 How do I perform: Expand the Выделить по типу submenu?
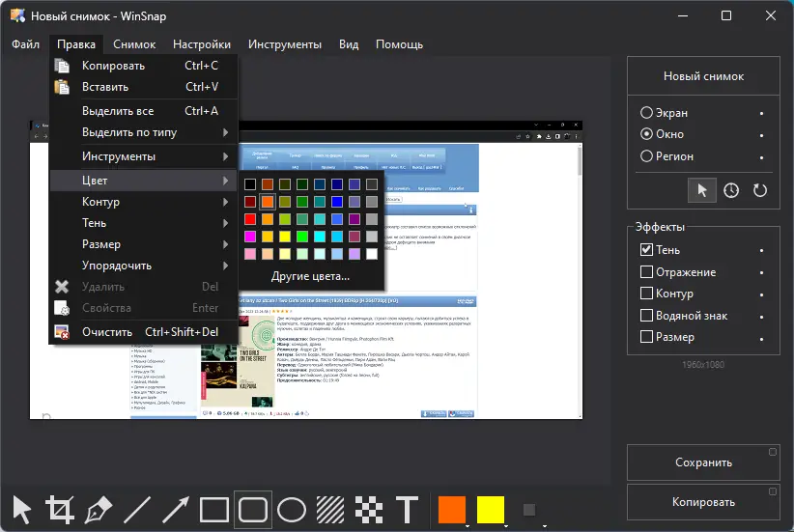pyautogui.click(x=143, y=132)
